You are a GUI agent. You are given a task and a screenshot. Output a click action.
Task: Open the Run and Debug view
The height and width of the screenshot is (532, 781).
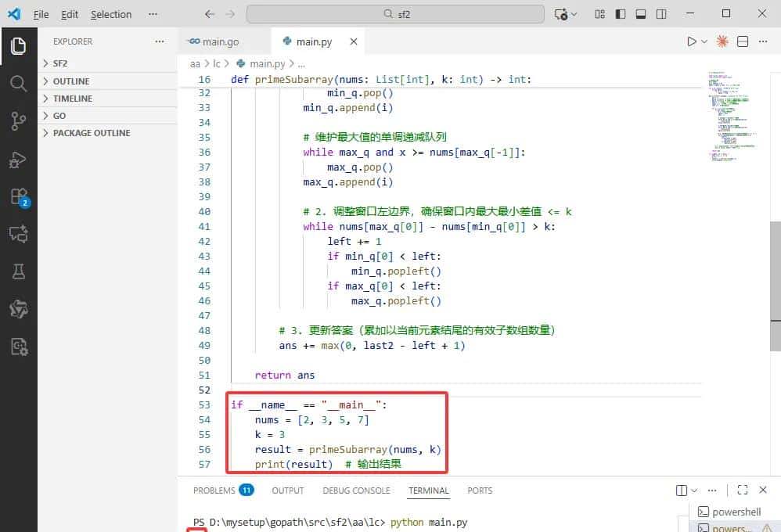[x=19, y=159]
